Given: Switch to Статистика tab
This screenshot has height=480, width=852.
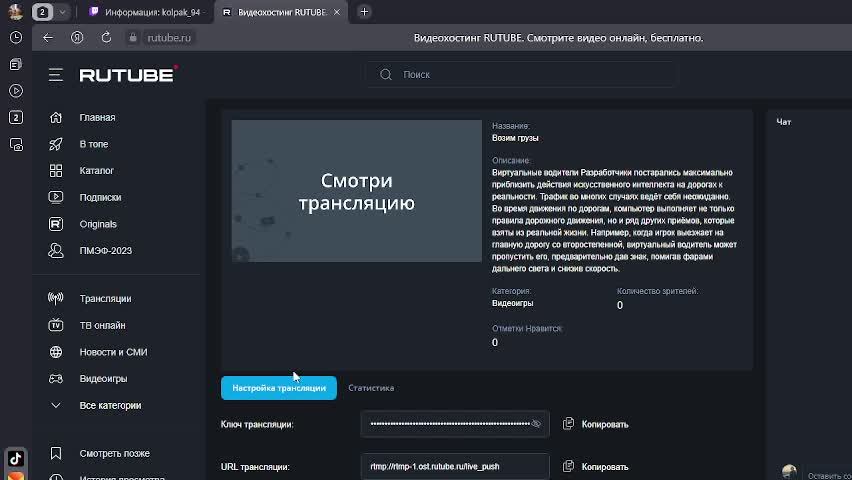Looking at the screenshot, I should [x=371, y=388].
